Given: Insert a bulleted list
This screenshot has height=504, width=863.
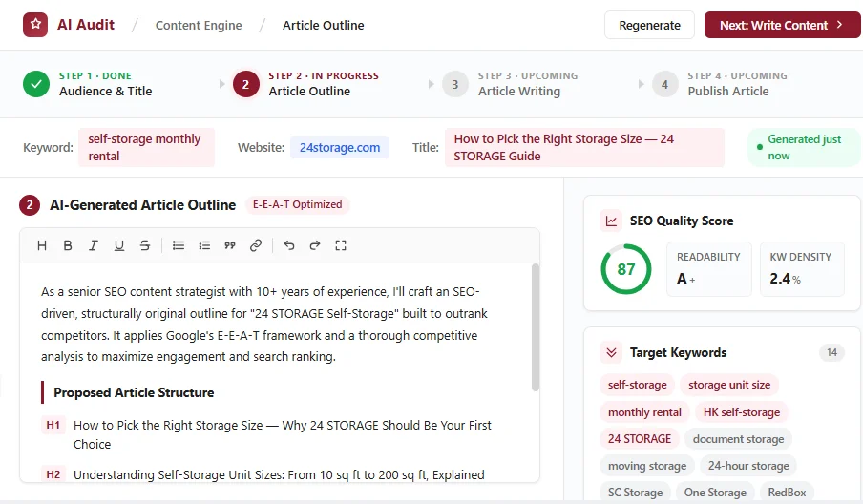Looking at the screenshot, I should point(179,245).
